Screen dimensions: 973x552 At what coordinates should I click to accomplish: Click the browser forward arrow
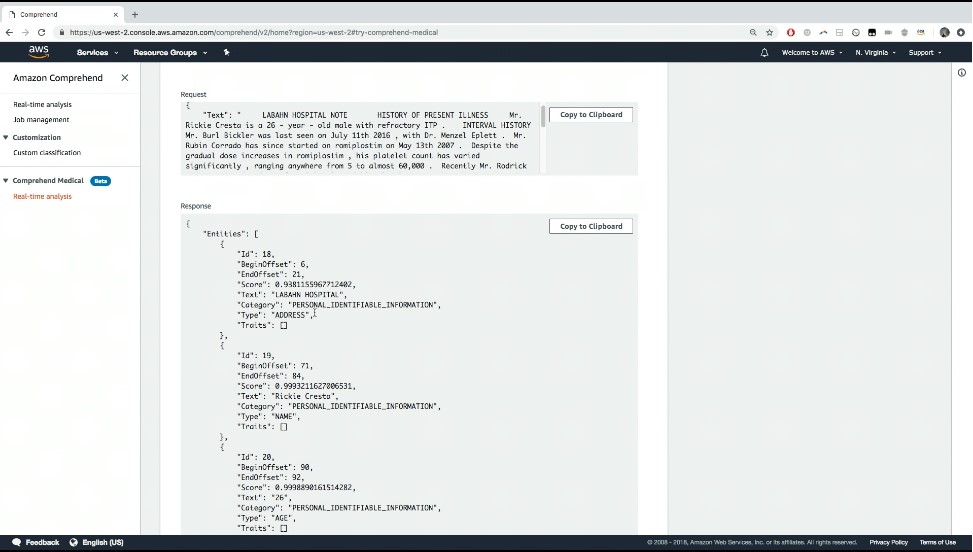[x=25, y=32]
